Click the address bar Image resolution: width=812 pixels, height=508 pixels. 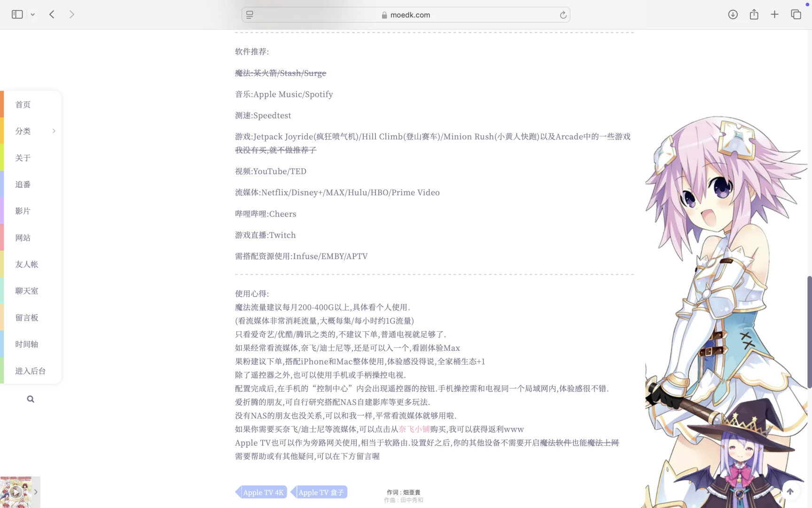(406, 15)
